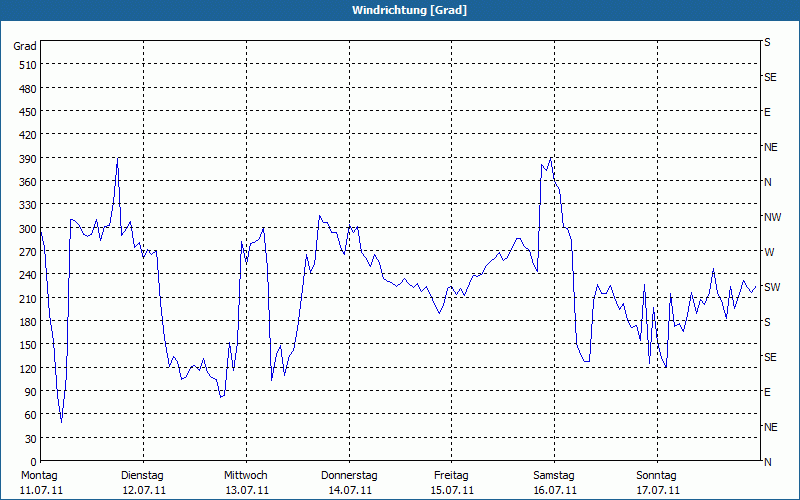Click the S compass label beside 180 gridline
The height and width of the screenshot is (500, 800).
(x=767, y=322)
